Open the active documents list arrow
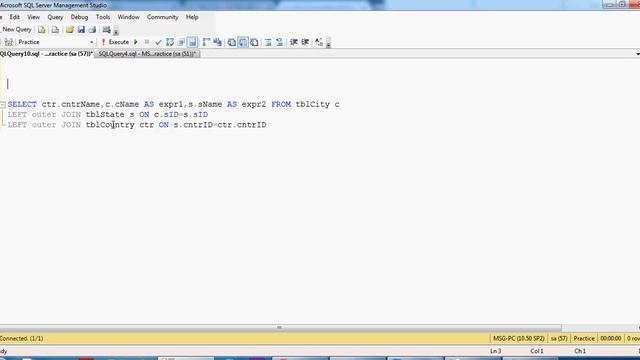 tap(638, 54)
